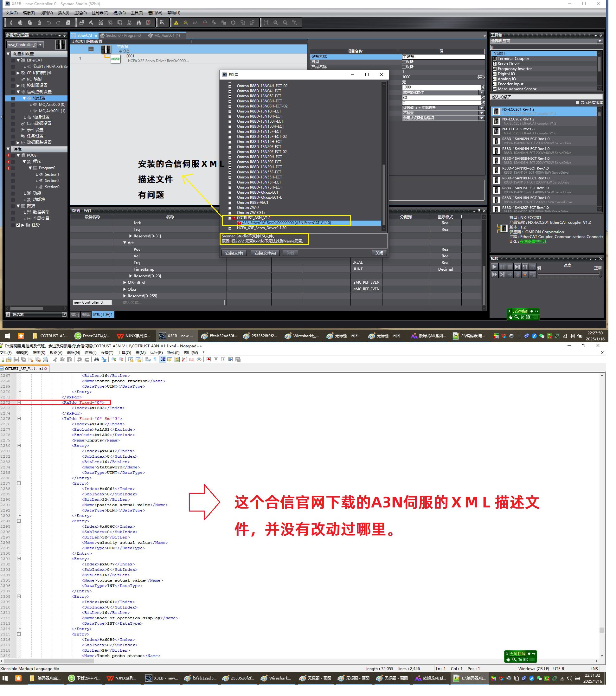Open the 在浏览器中打开 URL link
The height and width of the screenshot is (696, 616).
click(x=533, y=242)
